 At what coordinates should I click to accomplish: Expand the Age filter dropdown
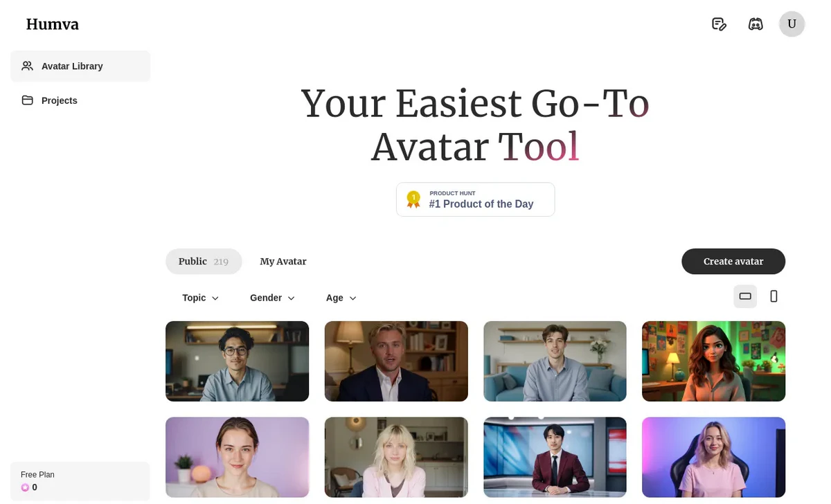(x=341, y=298)
